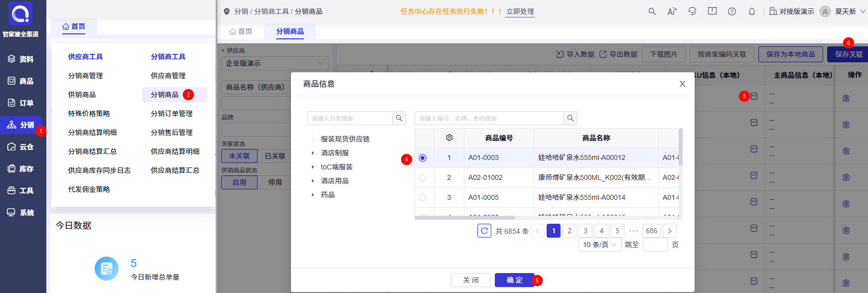The image size is (868, 293).
Task: Focus the 编号、名称、条码 search field
Action: click(x=489, y=118)
